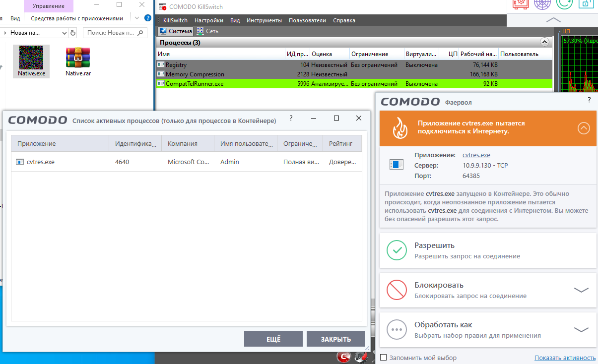Viewport: 598px width, 364px height.
Task: Switch to the Сеть tab
Action: tap(207, 31)
